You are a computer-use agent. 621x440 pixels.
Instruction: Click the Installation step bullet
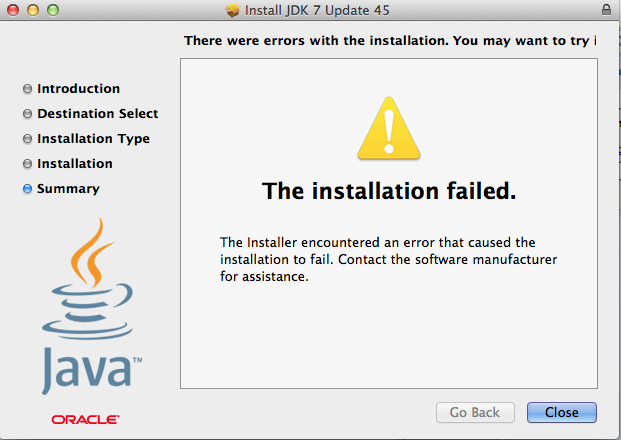pos(27,164)
